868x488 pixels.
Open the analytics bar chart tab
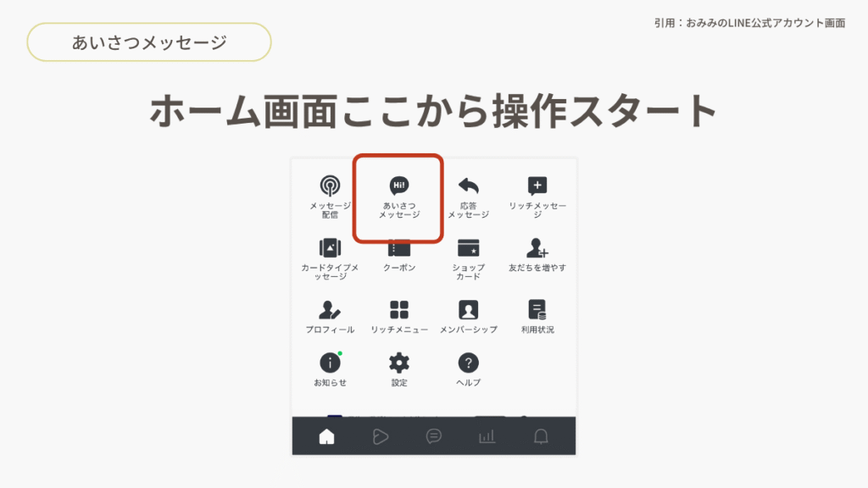(x=487, y=436)
